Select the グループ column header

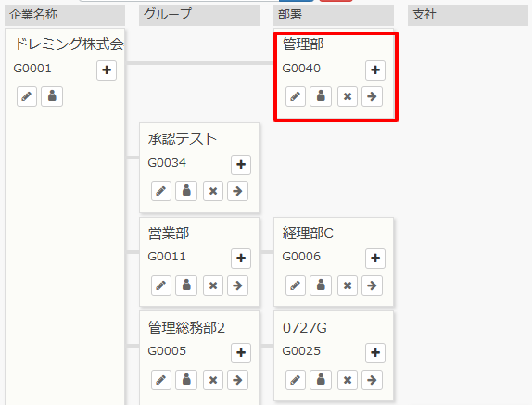click(x=199, y=15)
